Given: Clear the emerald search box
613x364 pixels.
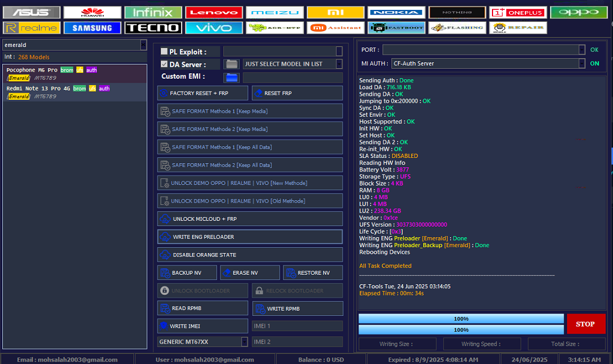Looking at the screenshot, I should 143,45.
